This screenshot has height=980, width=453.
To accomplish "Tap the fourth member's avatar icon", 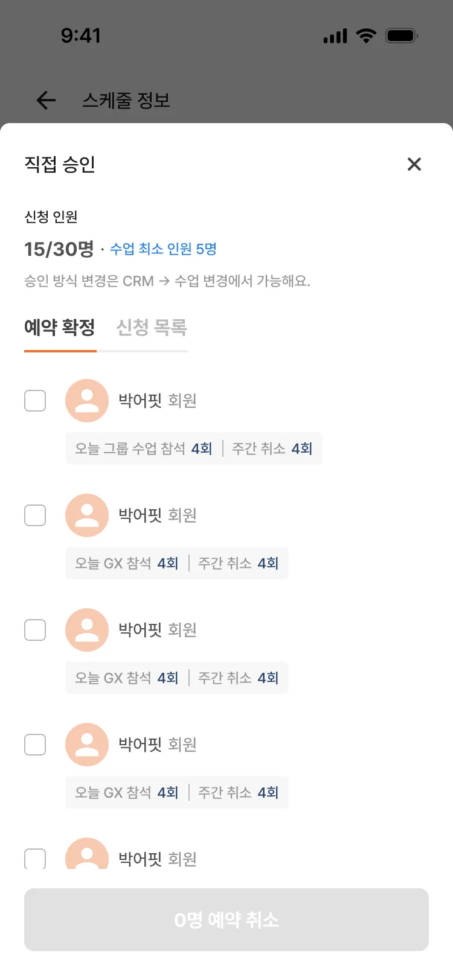I will [87, 745].
